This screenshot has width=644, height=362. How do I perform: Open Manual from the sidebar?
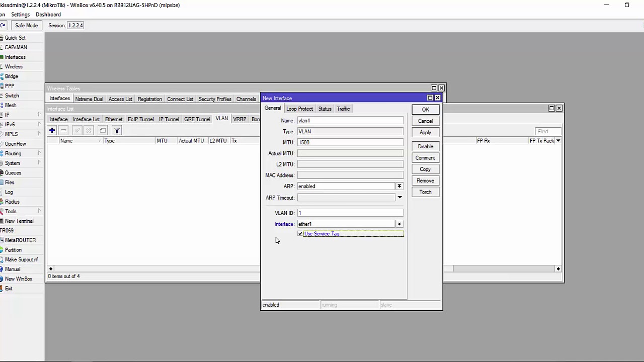(13, 269)
